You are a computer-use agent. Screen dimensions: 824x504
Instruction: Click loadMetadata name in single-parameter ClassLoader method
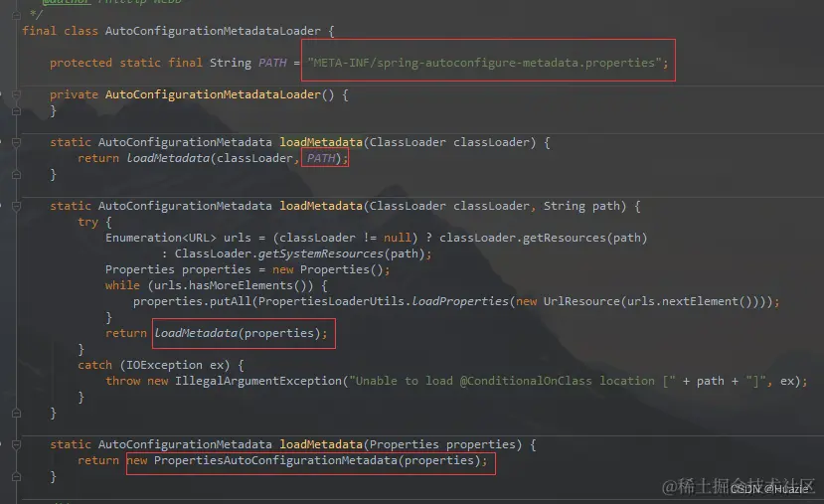[x=321, y=142]
